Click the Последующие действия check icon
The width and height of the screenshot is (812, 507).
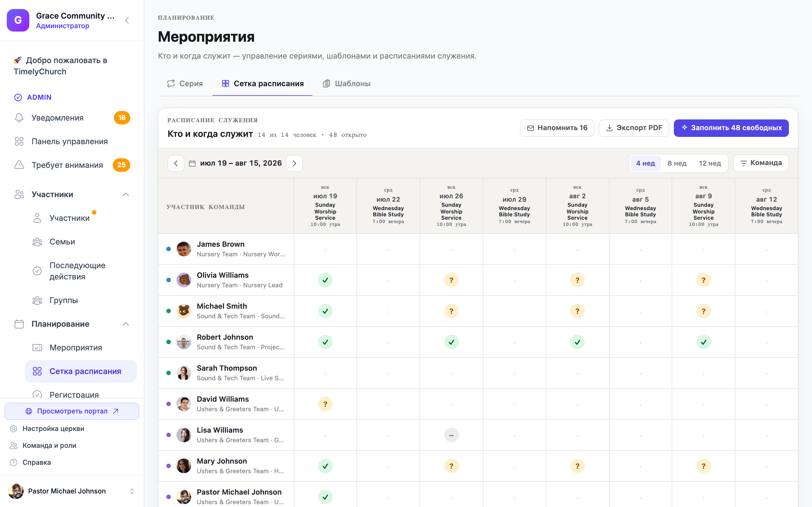37,271
